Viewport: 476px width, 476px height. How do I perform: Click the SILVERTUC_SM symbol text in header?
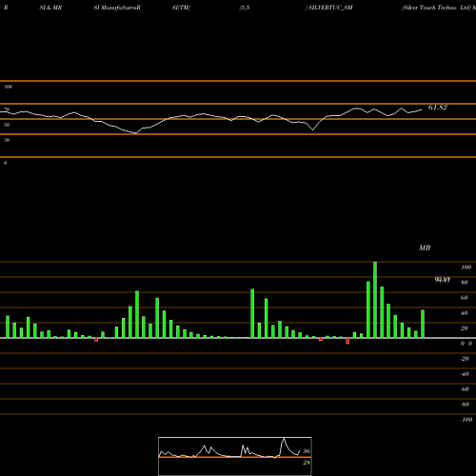coord(330,8)
